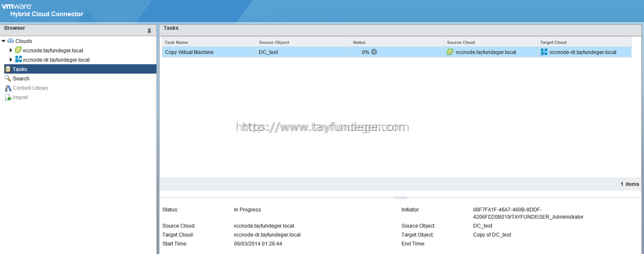Click vccnode-dr.tayfundeger.local in Target Cloud column
The image size is (644, 254).
coord(583,52)
